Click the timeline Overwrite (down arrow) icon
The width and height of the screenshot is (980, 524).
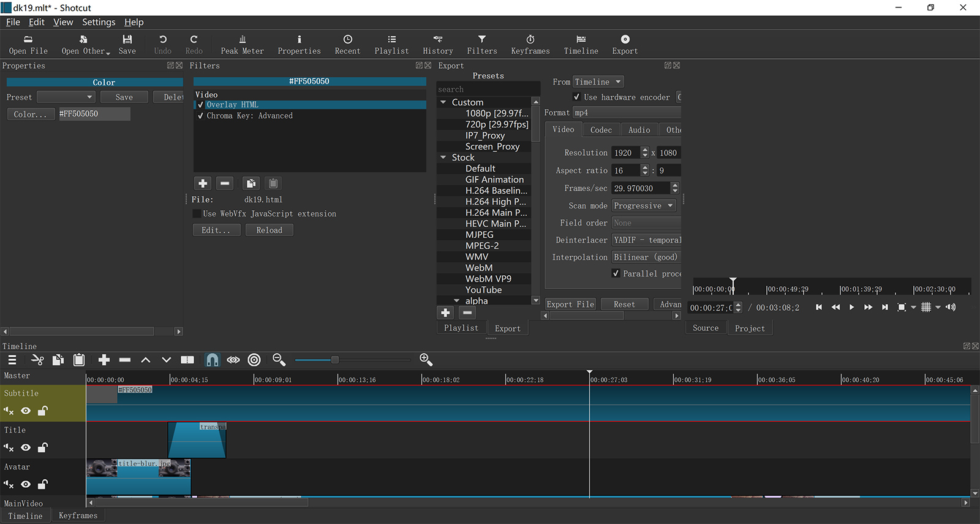click(167, 360)
